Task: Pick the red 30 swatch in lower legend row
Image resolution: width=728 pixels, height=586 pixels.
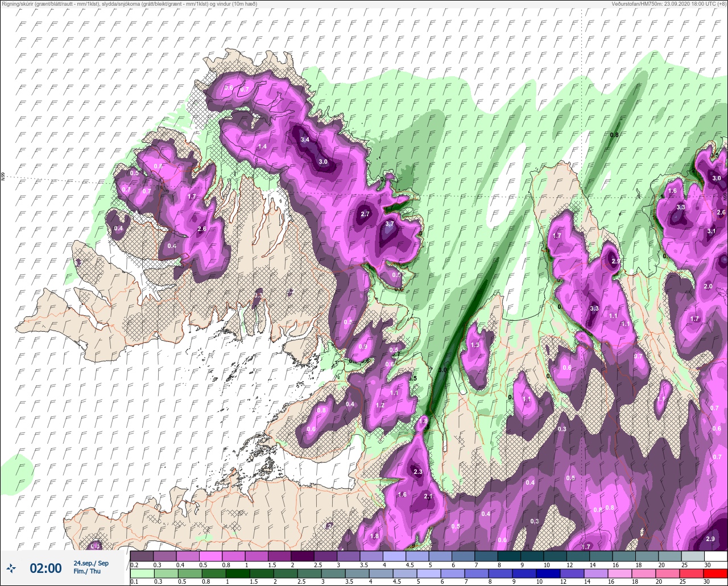Action: 715,574
